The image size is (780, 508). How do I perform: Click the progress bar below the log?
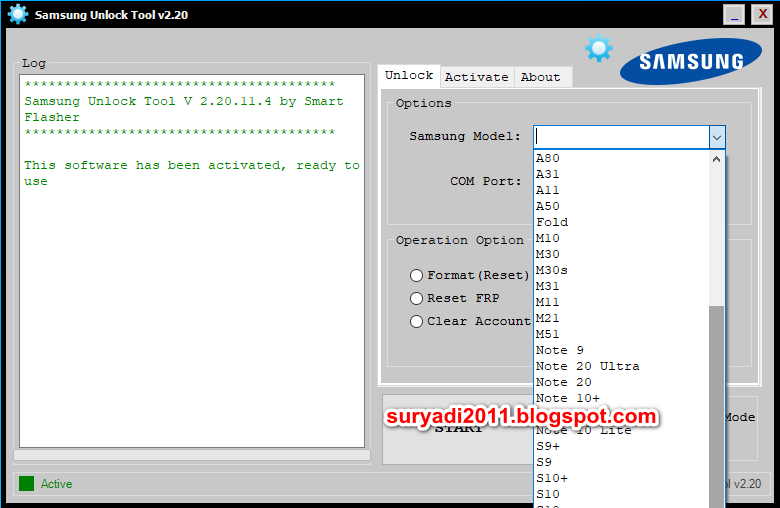tap(192, 455)
